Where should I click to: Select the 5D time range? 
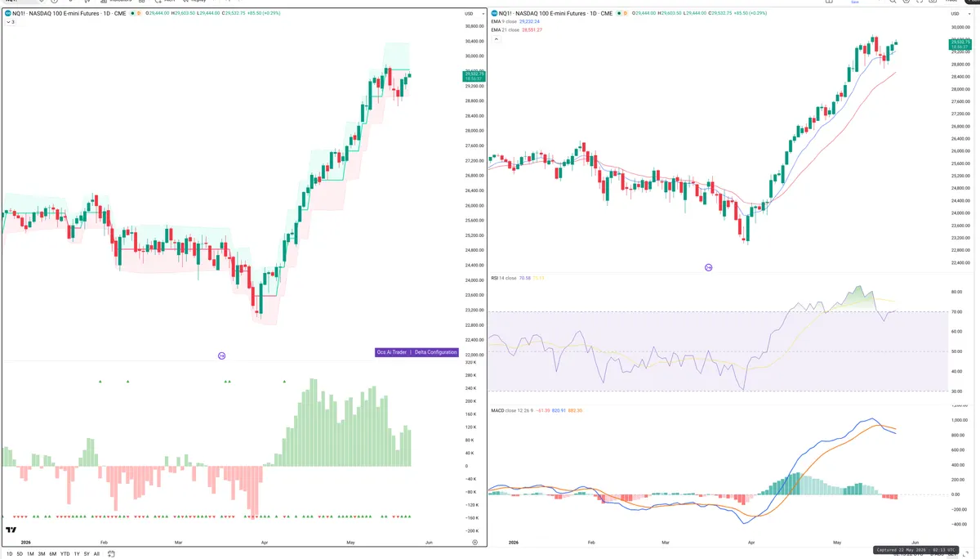tap(20, 554)
